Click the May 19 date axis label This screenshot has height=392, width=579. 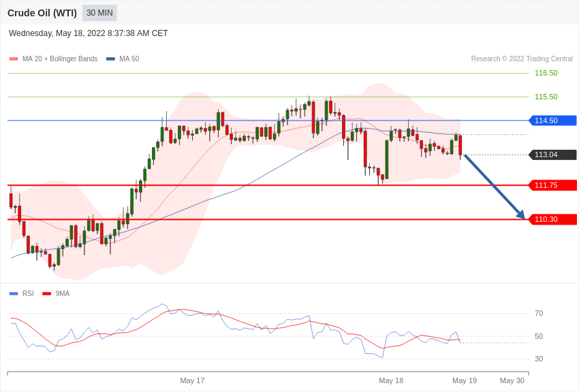point(465,380)
